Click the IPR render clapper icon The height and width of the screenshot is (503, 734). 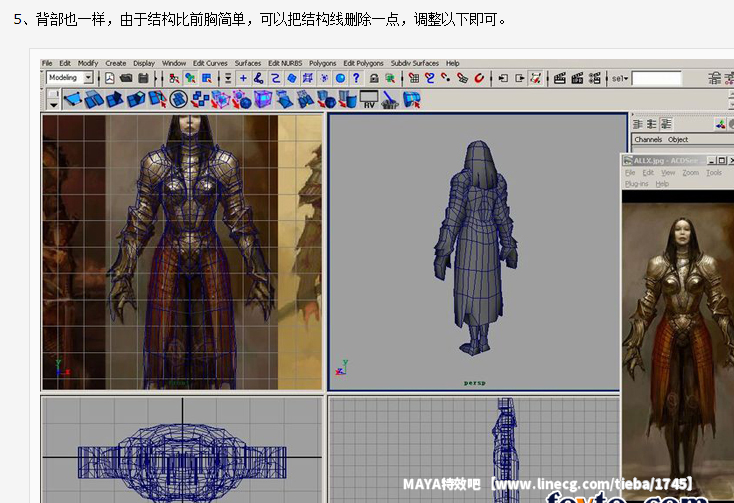577,78
